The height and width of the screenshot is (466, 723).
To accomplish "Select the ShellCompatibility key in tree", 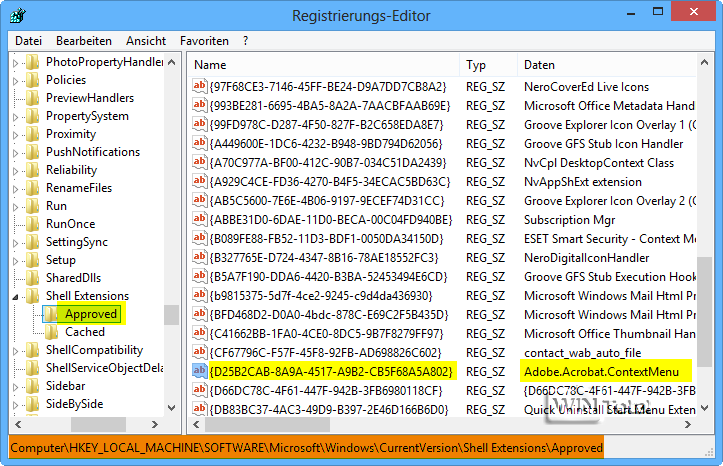I will tap(94, 350).
